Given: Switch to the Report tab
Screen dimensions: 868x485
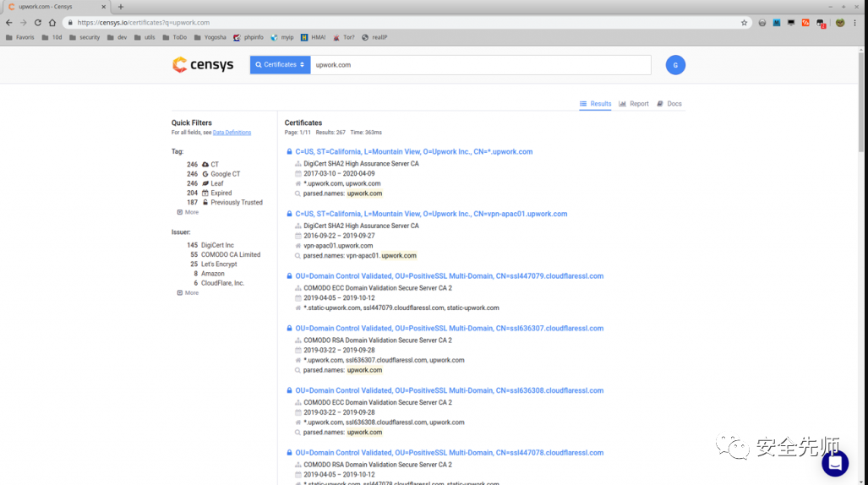Looking at the screenshot, I should pos(634,104).
